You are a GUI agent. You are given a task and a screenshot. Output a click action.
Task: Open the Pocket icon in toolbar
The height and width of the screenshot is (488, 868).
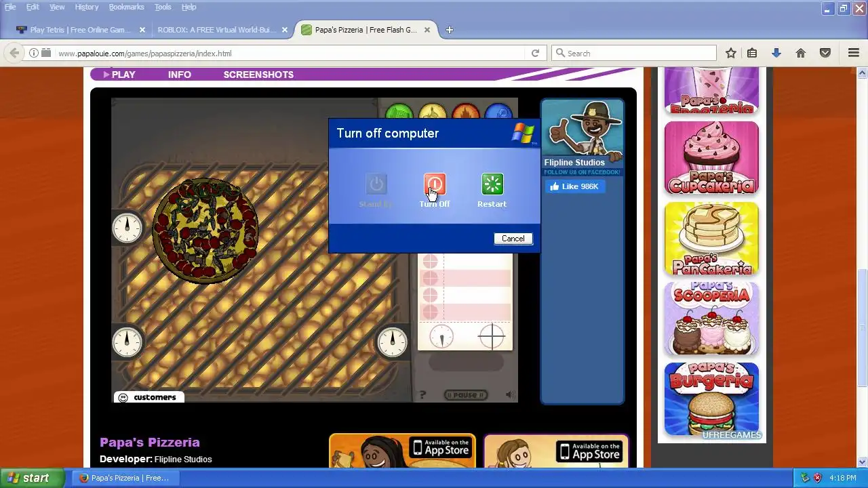(825, 53)
